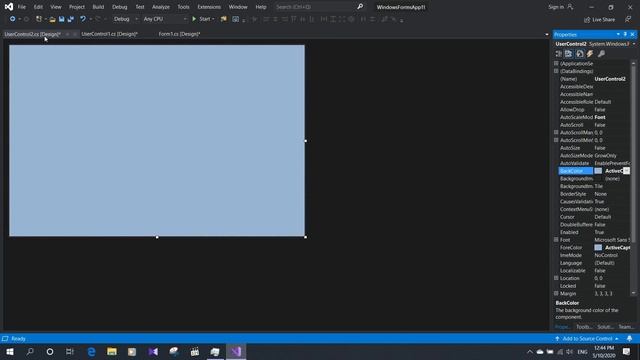Click the Windows taskbar search icon
The height and width of the screenshot is (360, 640).
click(x=30, y=351)
